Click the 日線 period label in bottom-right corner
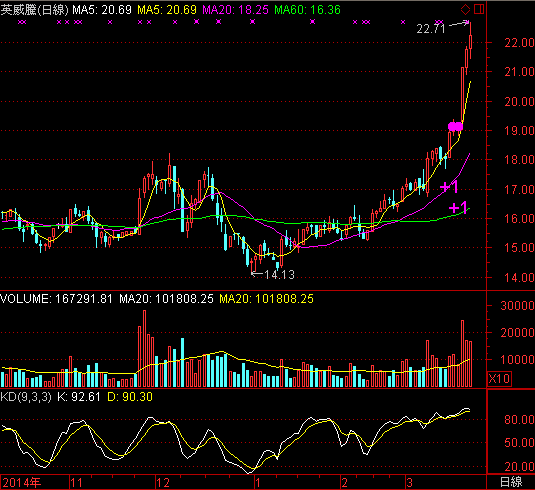 click(511, 482)
